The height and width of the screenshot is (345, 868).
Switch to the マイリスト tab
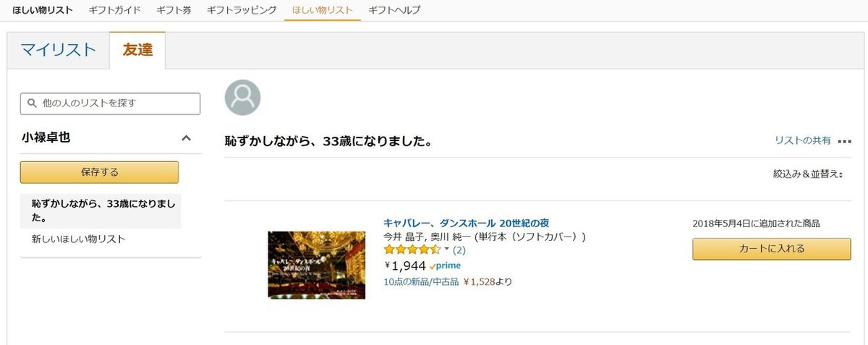[58, 50]
